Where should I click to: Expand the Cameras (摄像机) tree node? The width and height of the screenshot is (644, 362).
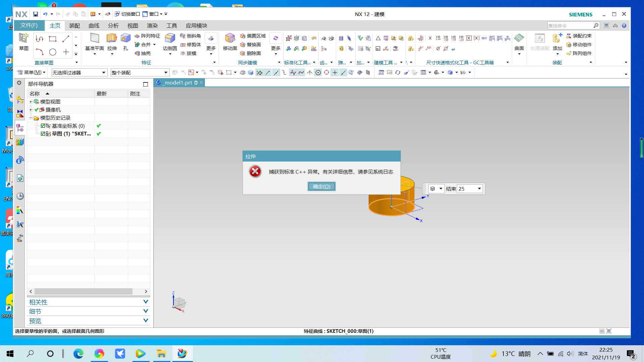pos(31,110)
